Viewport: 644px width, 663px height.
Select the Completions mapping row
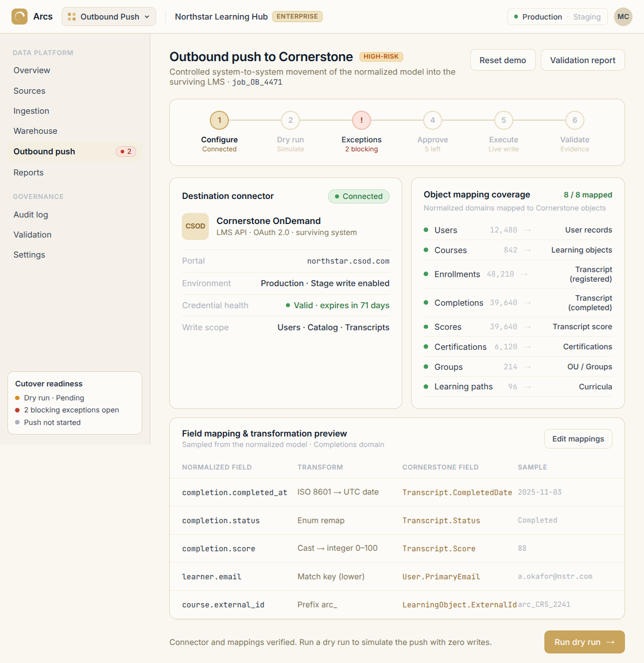point(518,303)
